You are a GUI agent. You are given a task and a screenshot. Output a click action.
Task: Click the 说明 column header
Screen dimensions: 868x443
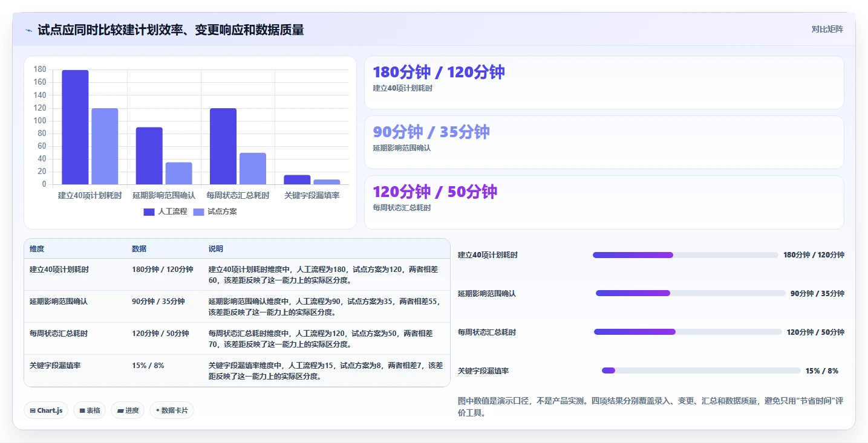coord(216,249)
